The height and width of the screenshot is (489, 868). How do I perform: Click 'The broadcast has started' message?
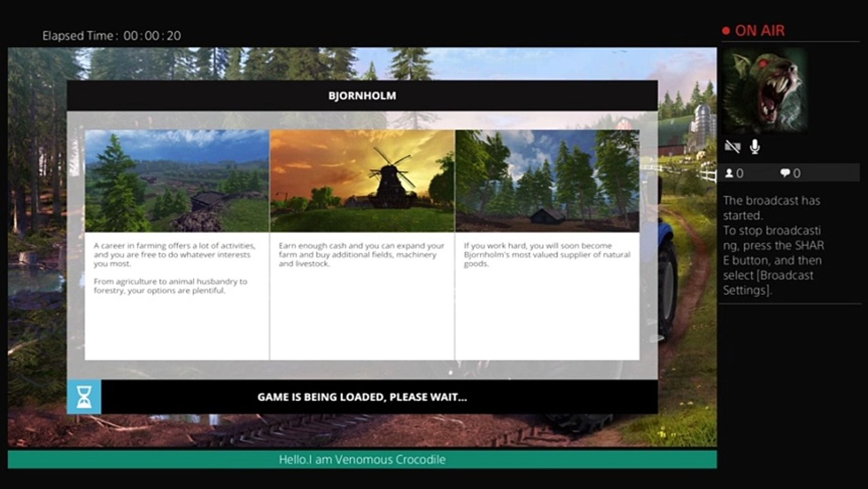[774, 245]
